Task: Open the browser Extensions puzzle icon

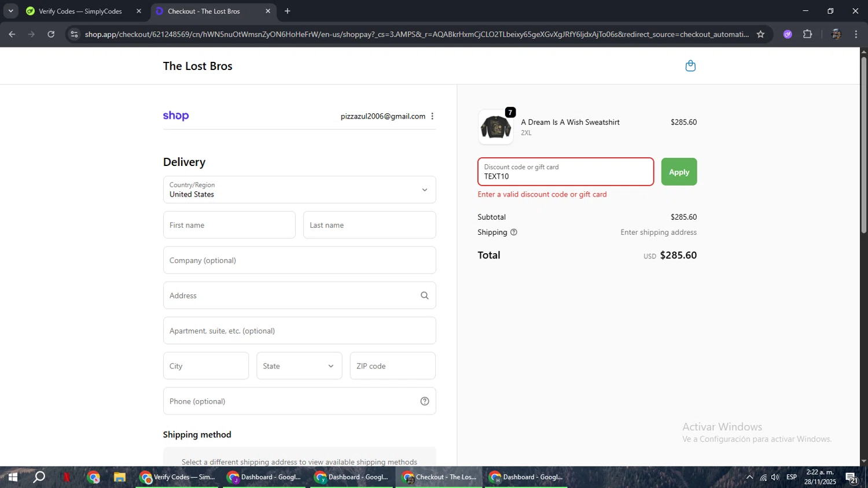Action: click(808, 34)
